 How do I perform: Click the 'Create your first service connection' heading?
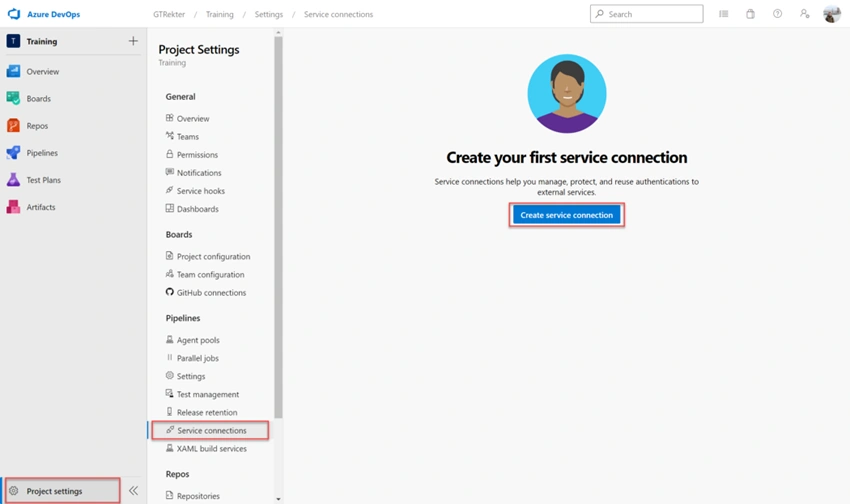pos(566,158)
